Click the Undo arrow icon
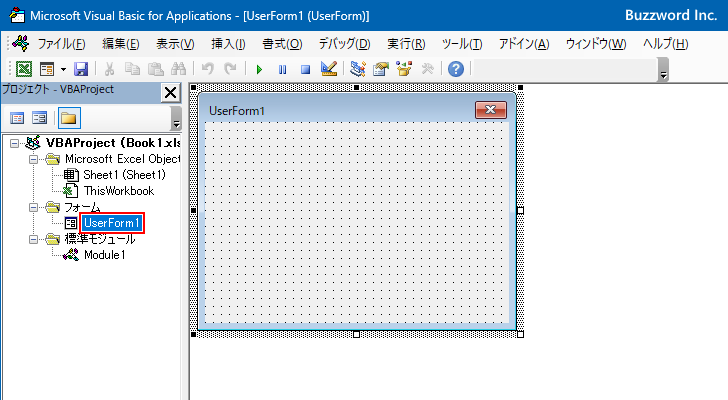The height and width of the screenshot is (400, 728). click(208, 69)
